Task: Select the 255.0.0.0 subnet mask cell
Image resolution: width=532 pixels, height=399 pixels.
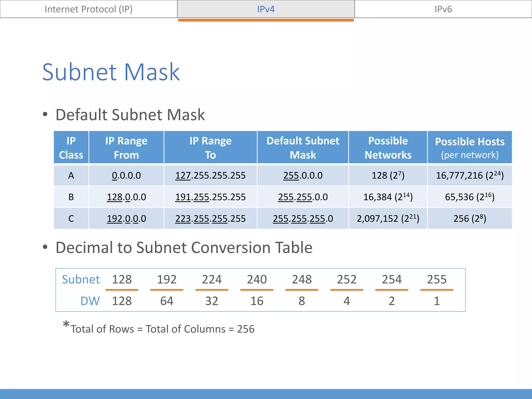Action: pyautogui.click(x=303, y=175)
